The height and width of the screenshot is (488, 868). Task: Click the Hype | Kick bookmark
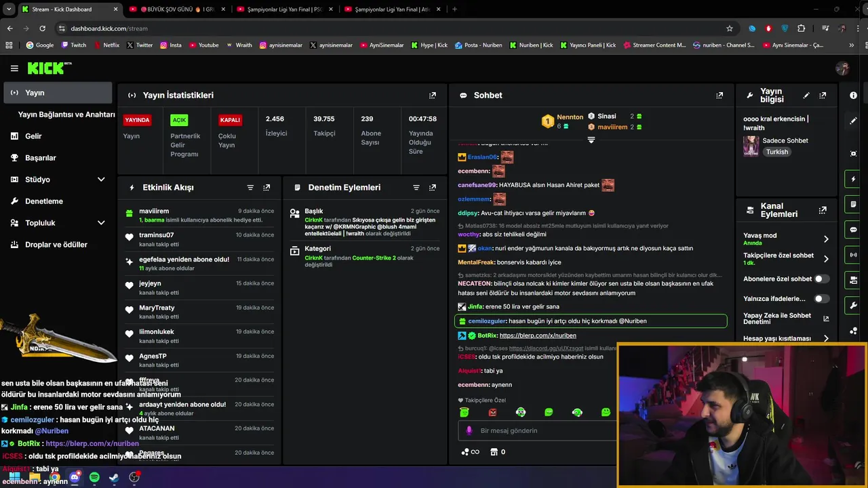[429, 45]
